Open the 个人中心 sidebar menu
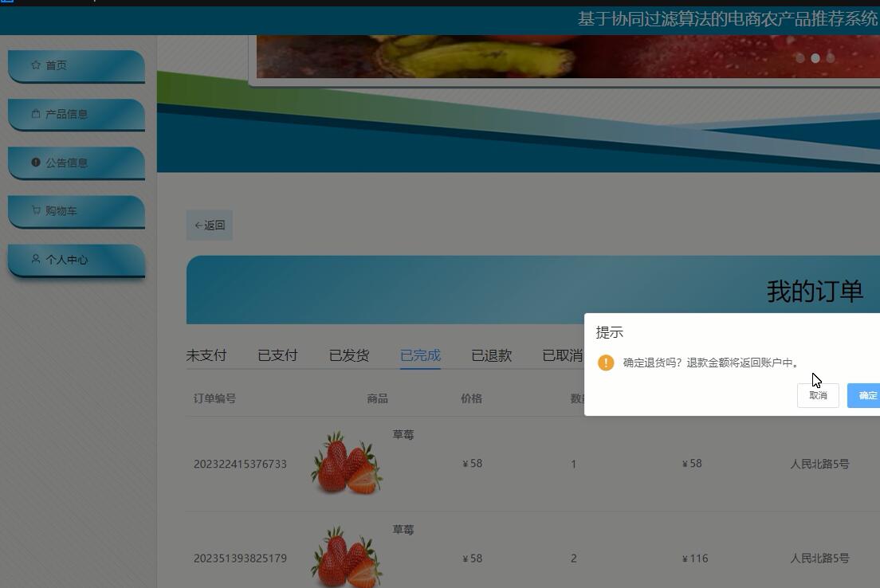This screenshot has height=588, width=880. [x=77, y=261]
